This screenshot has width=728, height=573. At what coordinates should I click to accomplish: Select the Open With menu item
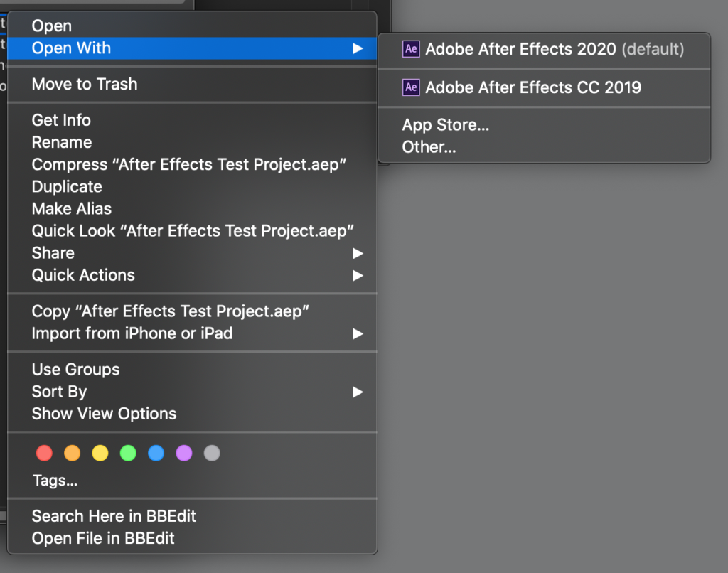pyautogui.click(x=192, y=48)
